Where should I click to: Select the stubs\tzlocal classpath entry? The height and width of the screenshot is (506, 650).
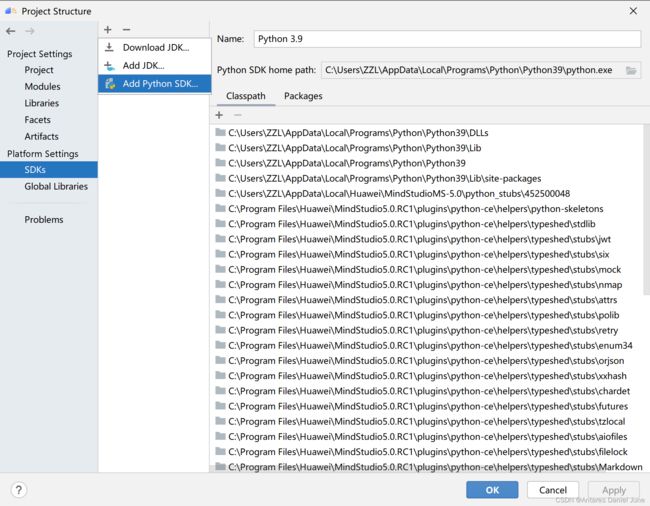[x=427, y=421]
